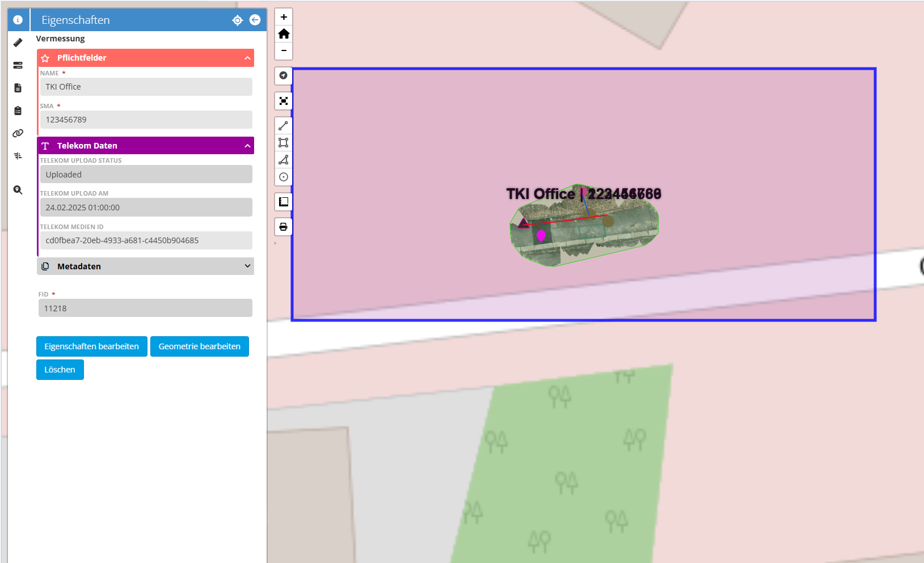Screen dimensions: 924x563
Task: Center map on the selected feature
Action: click(238, 20)
